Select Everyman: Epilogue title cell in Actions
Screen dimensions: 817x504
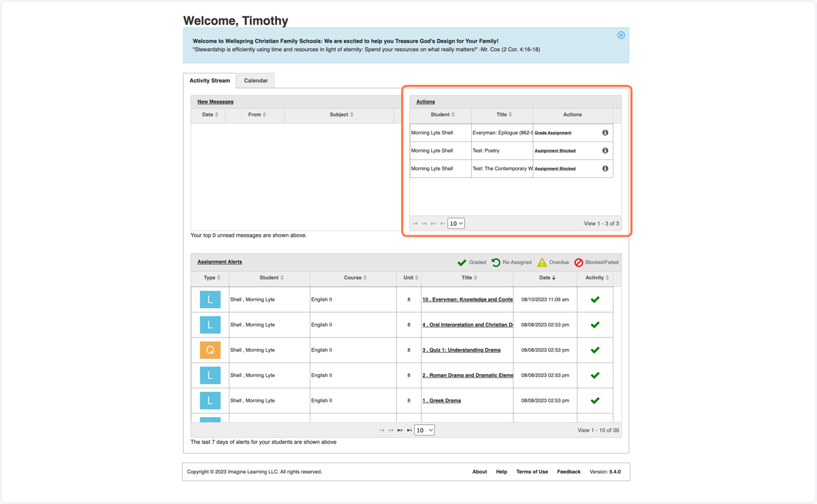coord(502,133)
